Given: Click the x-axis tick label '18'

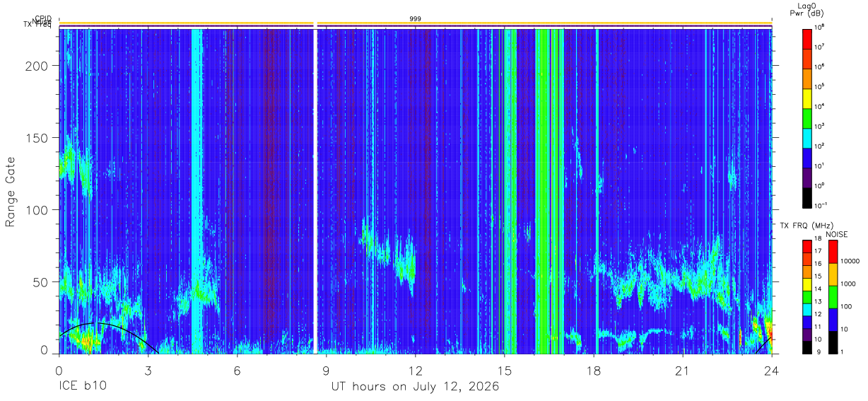Looking at the screenshot, I should 593,371.
